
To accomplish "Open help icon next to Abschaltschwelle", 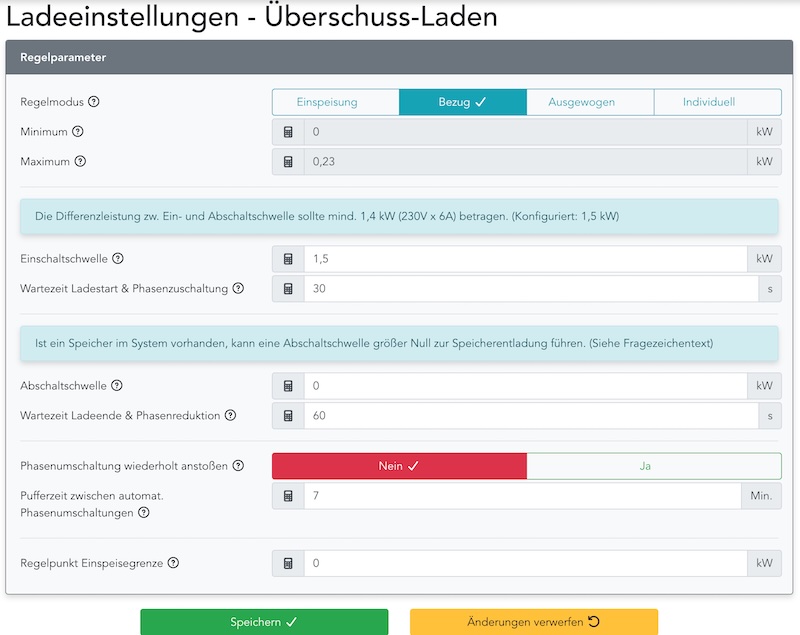I will click(x=117, y=386).
